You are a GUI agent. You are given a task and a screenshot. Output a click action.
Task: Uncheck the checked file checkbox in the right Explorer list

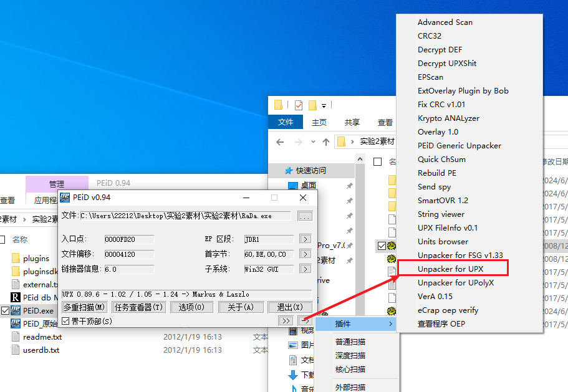[382, 246]
